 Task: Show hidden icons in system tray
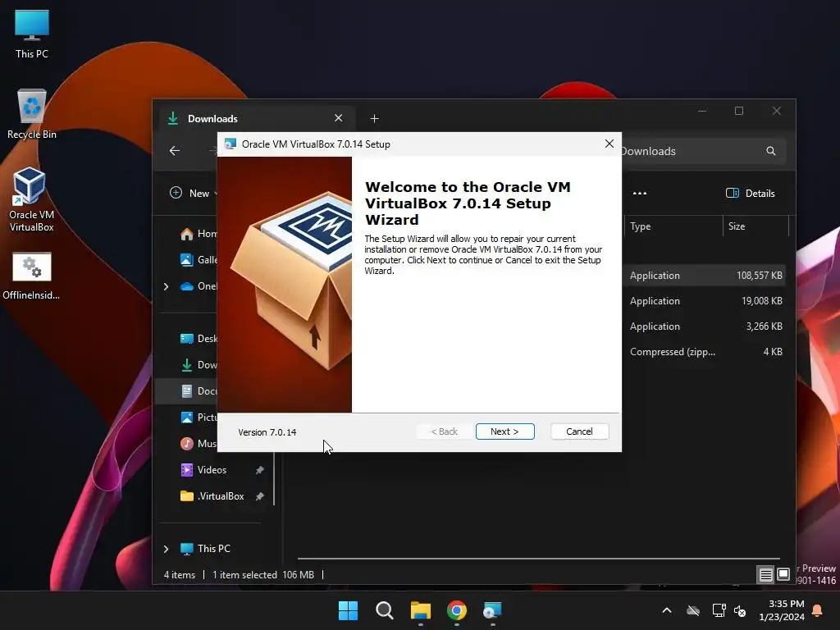667,610
